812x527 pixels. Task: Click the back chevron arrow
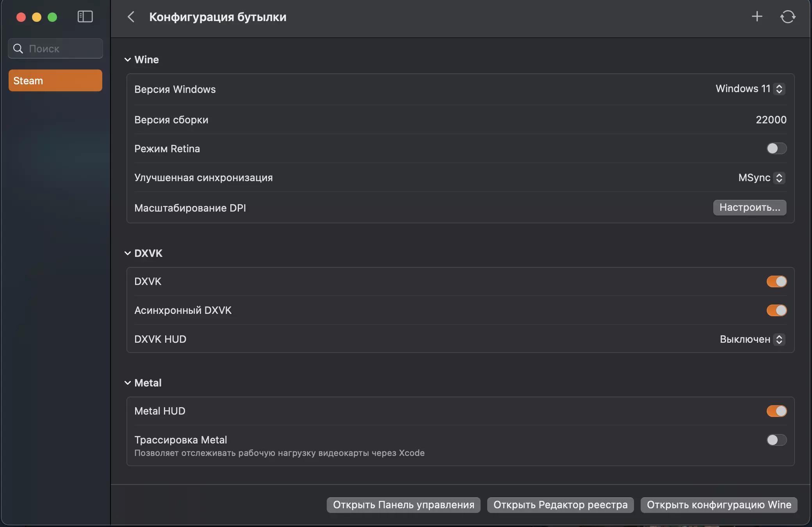point(131,17)
